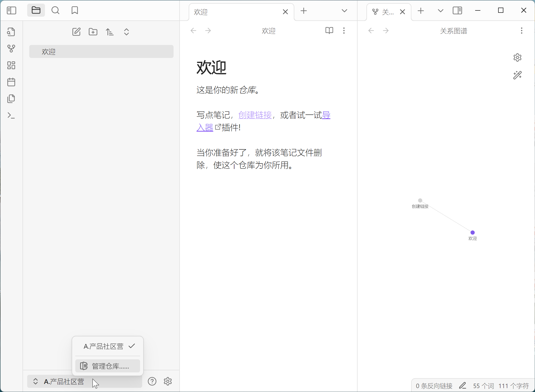The height and width of the screenshot is (392, 535).
Task: Open the quick switcher icon in ribbon
Action: pos(11,32)
